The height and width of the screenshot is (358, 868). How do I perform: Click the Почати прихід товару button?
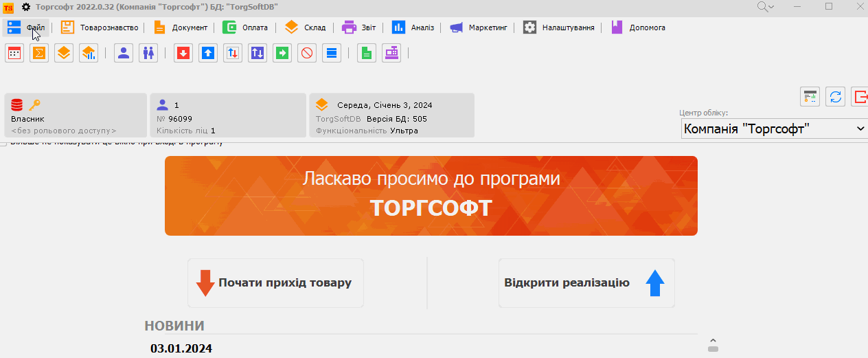tap(275, 283)
